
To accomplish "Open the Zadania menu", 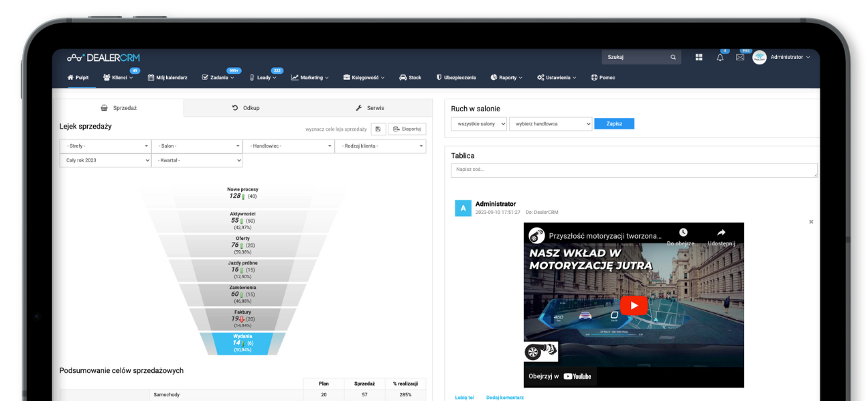I will coord(218,77).
